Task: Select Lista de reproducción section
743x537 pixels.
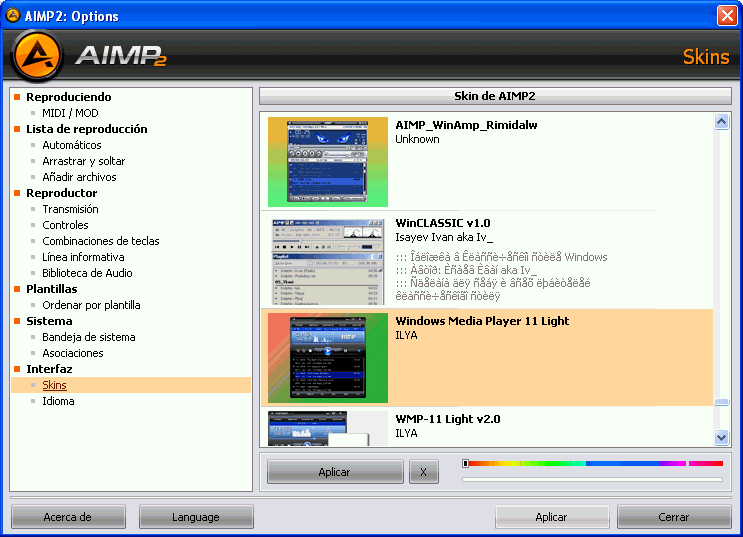Action: pyautogui.click(x=86, y=129)
